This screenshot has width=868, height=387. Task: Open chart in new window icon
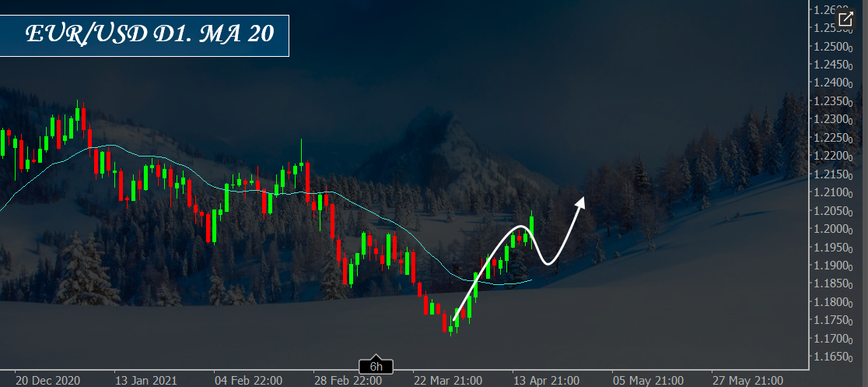pyautogui.click(x=845, y=19)
